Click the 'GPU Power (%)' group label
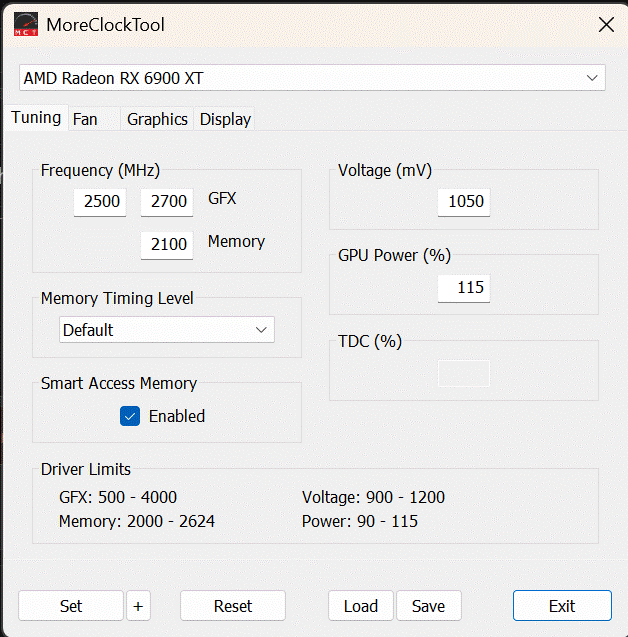 pos(394,256)
